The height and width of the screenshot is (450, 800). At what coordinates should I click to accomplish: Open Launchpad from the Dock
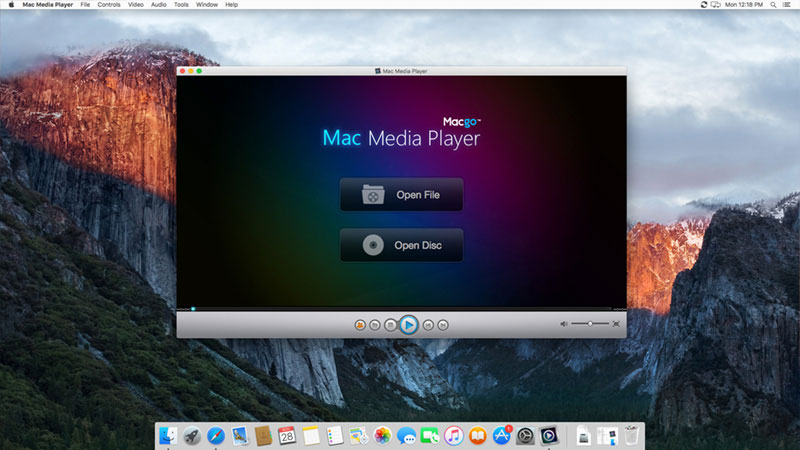(192, 436)
